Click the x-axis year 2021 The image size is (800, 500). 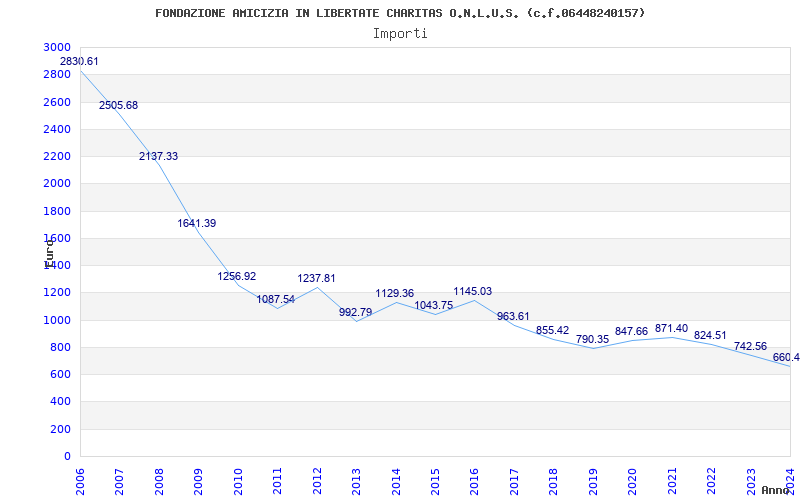671,482
